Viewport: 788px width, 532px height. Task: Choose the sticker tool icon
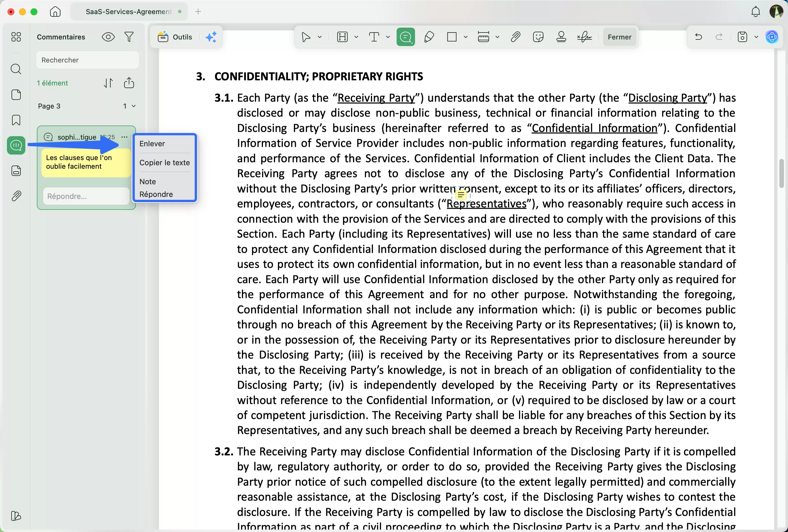point(538,37)
